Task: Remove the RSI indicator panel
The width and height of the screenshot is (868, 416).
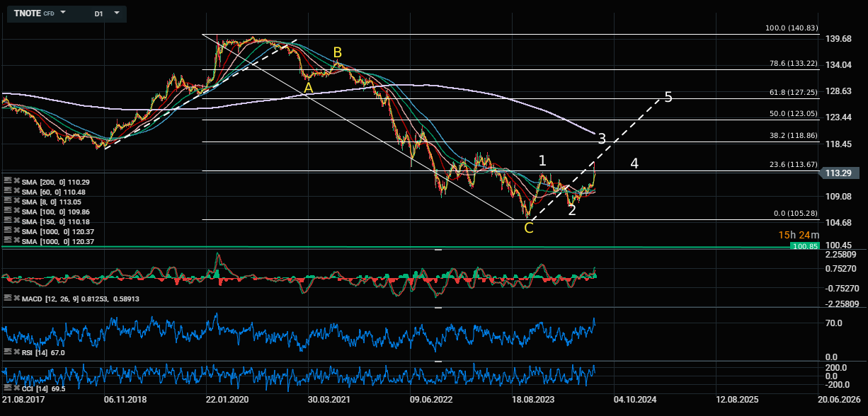Action: 16,352
